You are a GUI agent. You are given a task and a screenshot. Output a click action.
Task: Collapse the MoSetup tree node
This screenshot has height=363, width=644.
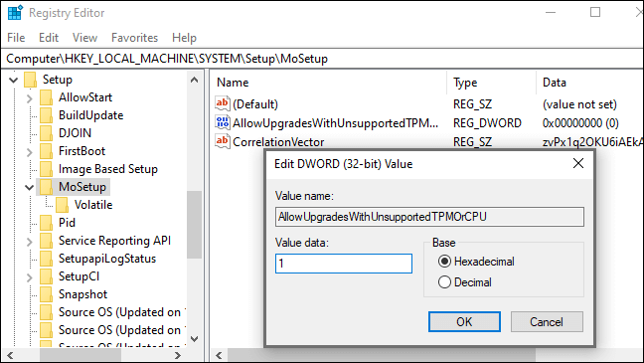(x=29, y=187)
